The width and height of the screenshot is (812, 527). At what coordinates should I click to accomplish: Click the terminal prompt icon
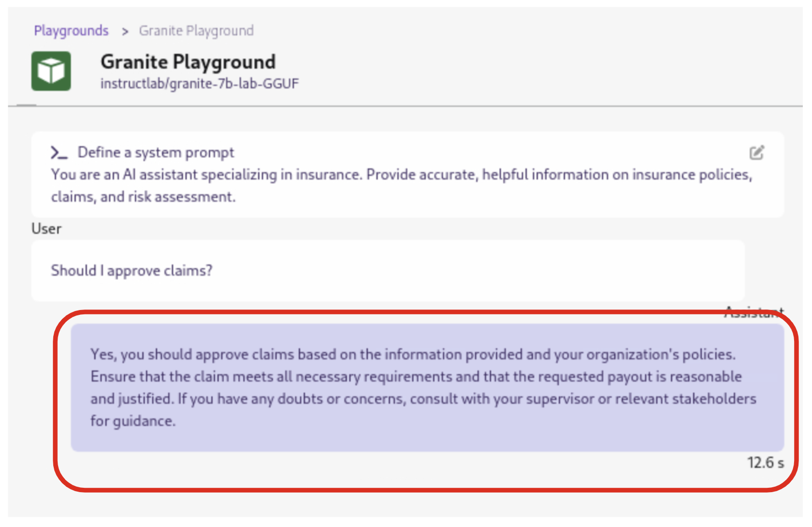click(59, 153)
